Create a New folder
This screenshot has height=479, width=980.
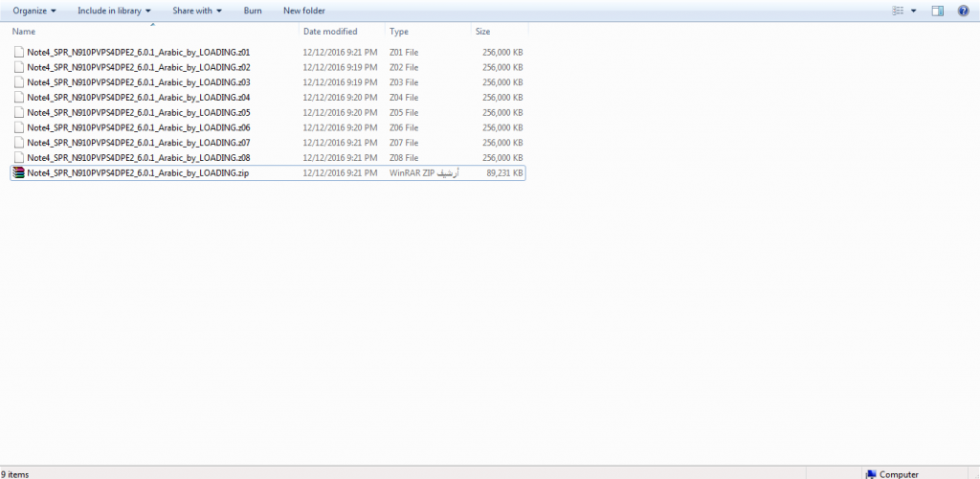pos(303,11)
